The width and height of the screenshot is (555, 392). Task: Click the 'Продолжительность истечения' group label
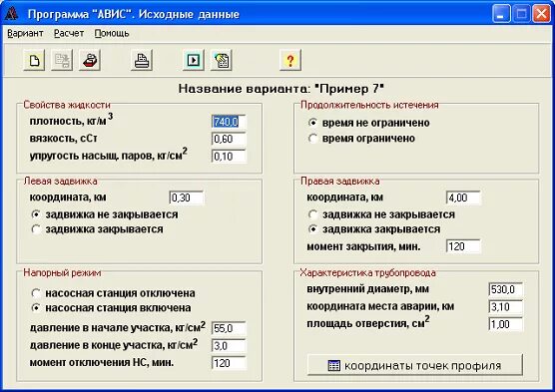(369, 105)
